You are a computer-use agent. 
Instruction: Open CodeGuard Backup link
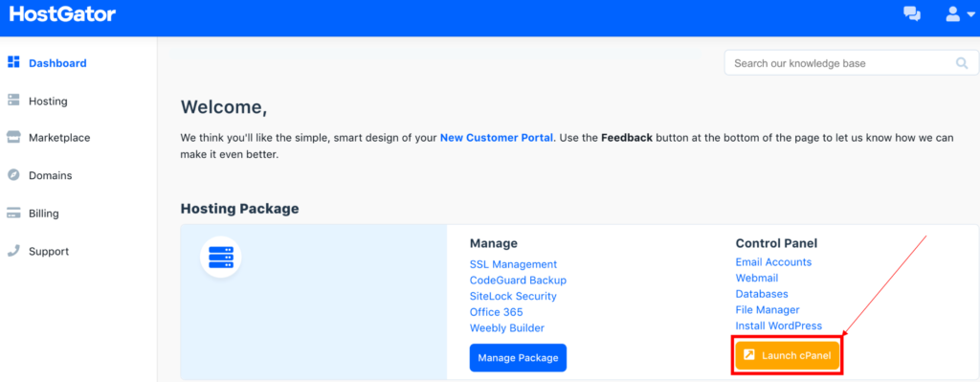(518, 281)
